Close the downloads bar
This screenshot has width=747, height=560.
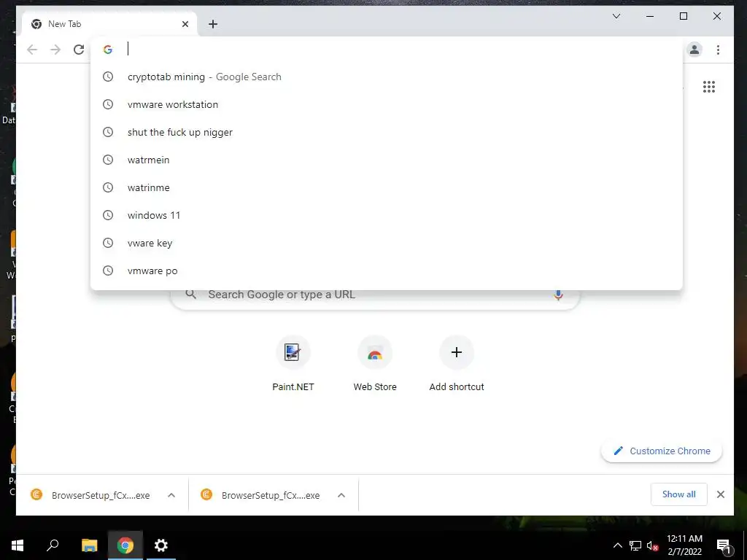click(x=720, y=494)
